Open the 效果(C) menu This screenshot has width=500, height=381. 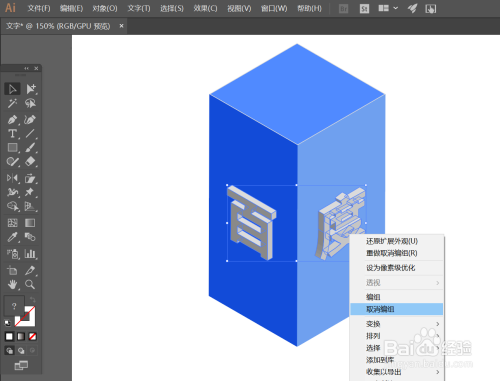tap(205, 8)
